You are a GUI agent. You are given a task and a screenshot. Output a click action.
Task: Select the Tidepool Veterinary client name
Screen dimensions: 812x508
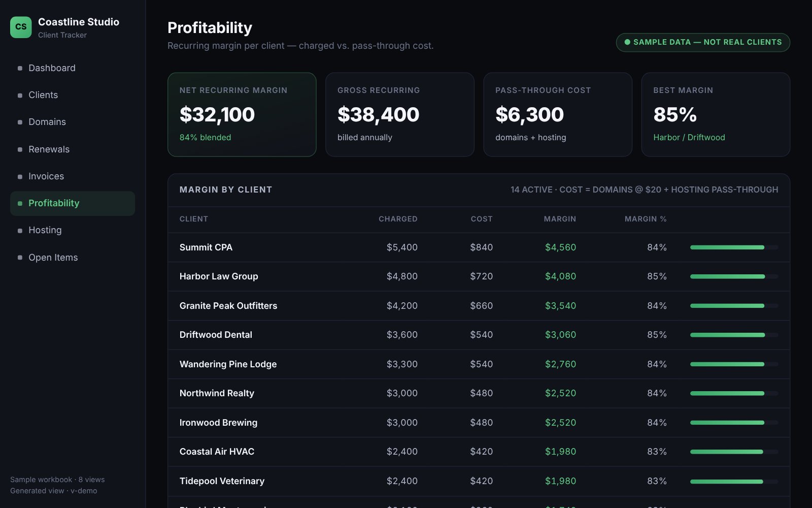coord(222,481)
